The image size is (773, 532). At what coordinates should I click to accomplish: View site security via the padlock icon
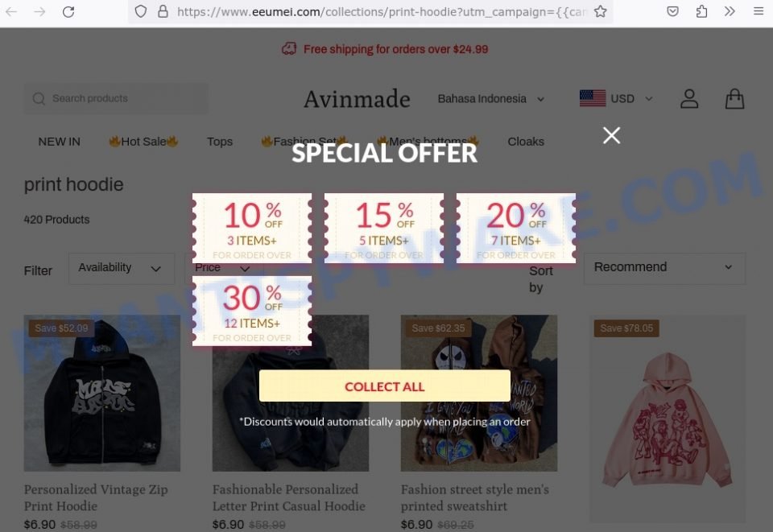click(163, 11)
